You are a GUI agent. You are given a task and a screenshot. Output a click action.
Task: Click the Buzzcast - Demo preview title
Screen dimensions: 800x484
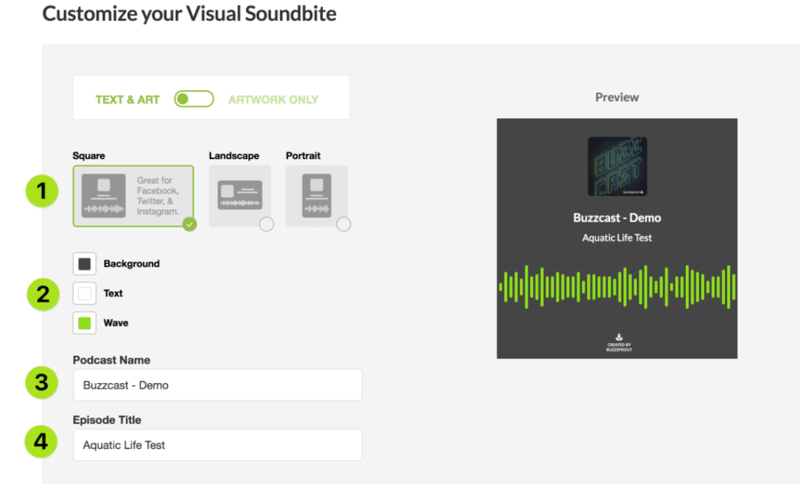click(x=617, y=218)
